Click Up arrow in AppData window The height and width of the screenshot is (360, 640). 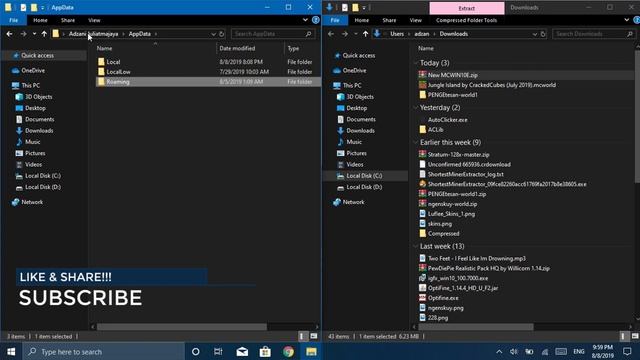[44, 34]
